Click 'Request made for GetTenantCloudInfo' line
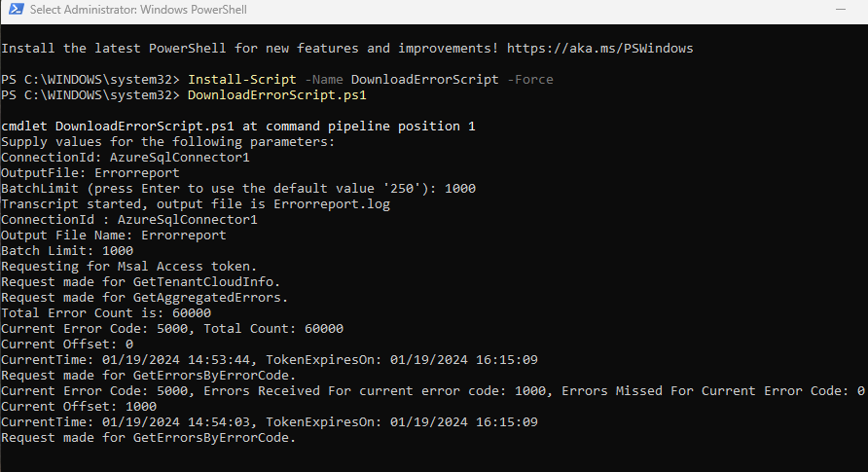Screen dimensions: 868x472 click(140, 281)
